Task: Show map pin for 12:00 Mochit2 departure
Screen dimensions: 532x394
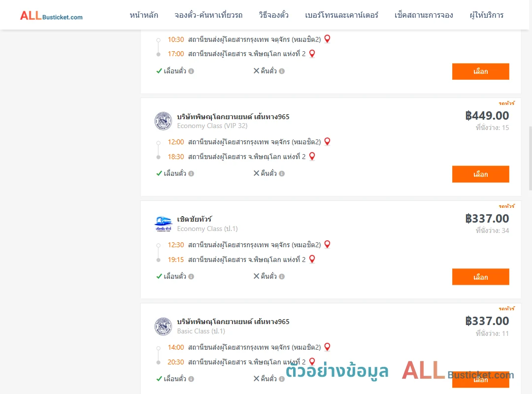Action: [327, 141]
